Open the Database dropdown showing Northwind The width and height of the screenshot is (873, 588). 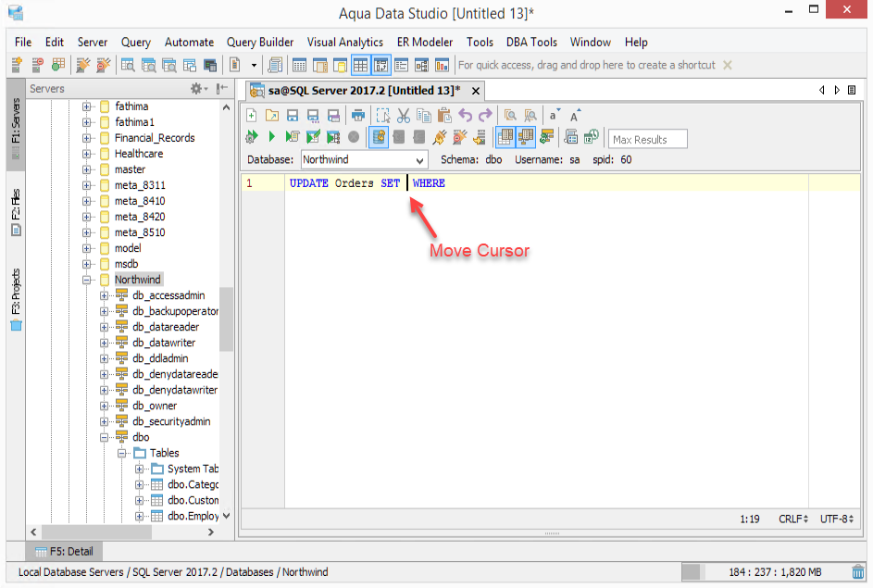tap(365, 160)
